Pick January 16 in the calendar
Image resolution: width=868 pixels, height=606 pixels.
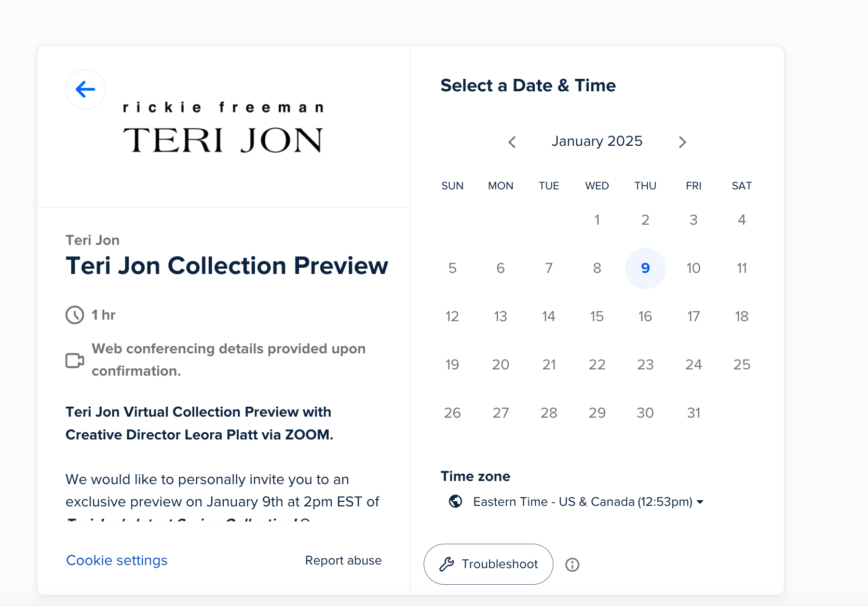tap(645, 316)
